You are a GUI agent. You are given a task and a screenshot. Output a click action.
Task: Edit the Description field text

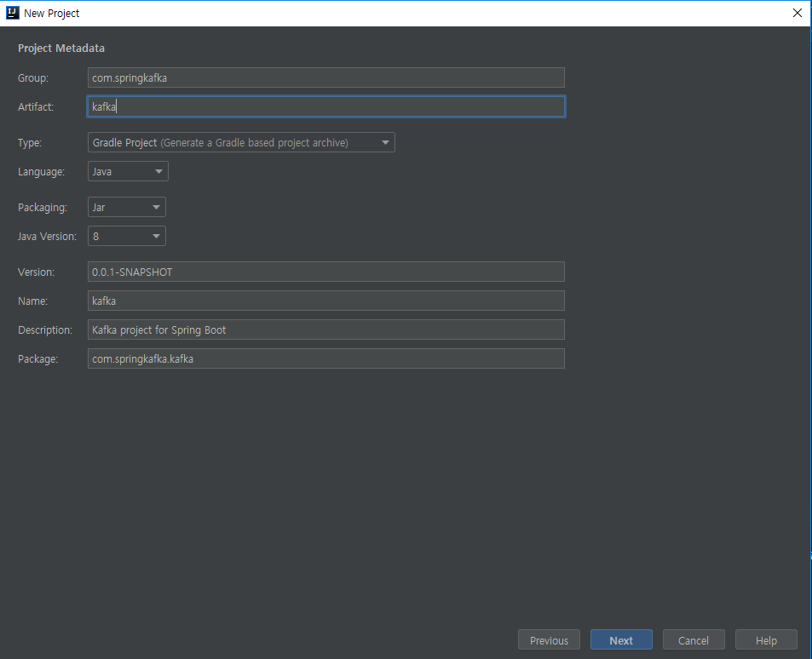point(326,329)
